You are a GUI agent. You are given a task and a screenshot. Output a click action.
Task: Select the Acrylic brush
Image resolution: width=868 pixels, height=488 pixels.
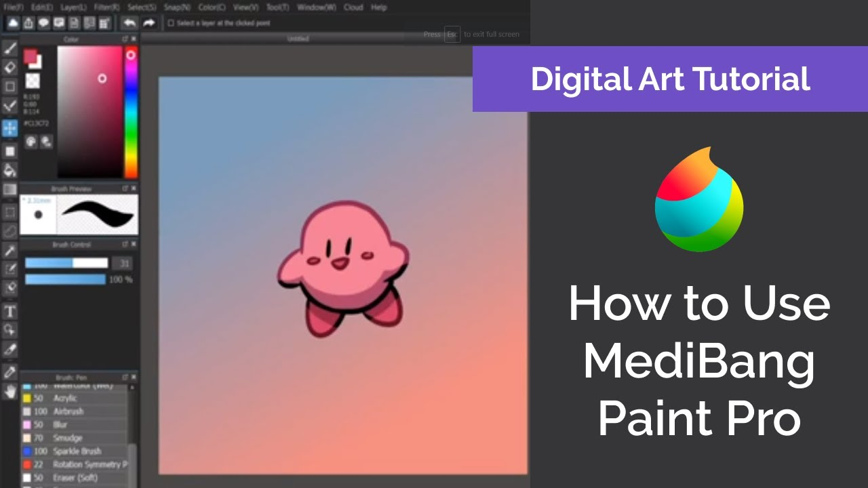coord(74,399)
